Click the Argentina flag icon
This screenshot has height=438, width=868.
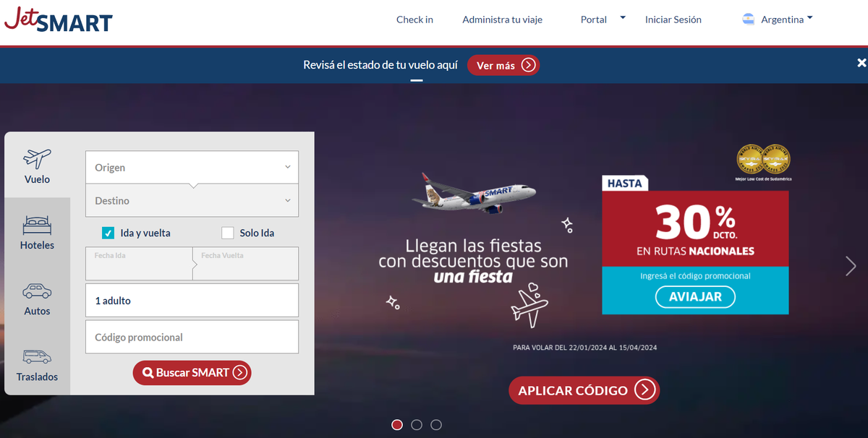pos(749,20)
